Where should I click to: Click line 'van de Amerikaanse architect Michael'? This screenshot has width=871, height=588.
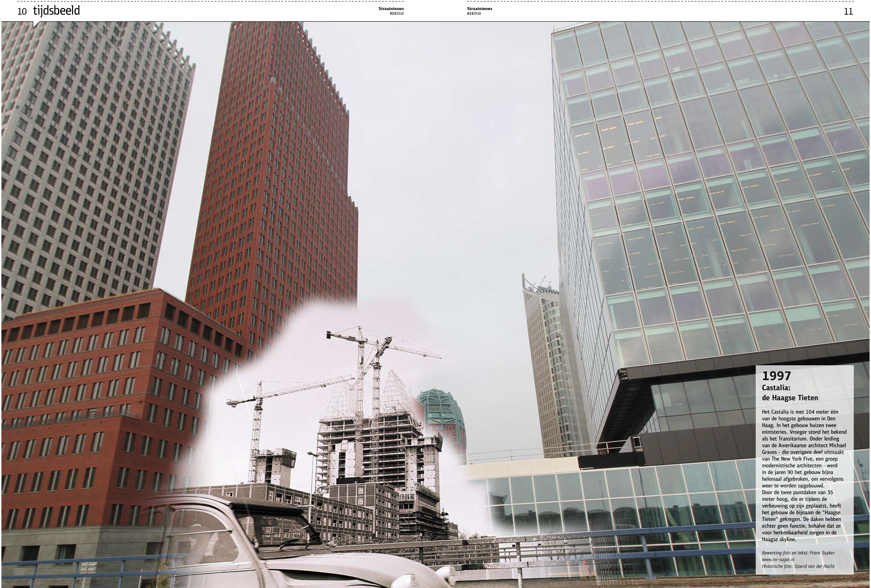[x=804, y=445]
